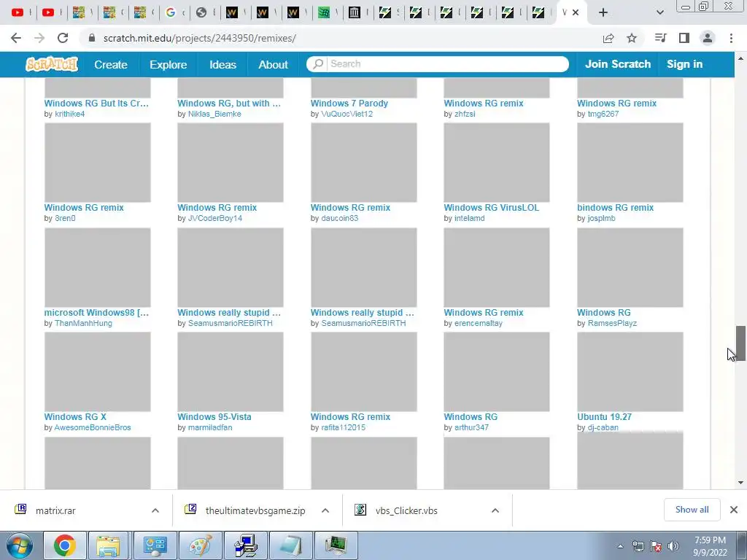747x560 pixels.
Task: Visit user AwesomeBonnieBros' profile
Action: coord(93,427)
